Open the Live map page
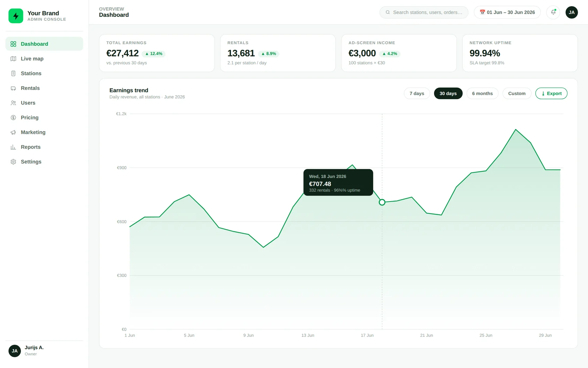This screenshot has height=368, width=588. (44, 59)
